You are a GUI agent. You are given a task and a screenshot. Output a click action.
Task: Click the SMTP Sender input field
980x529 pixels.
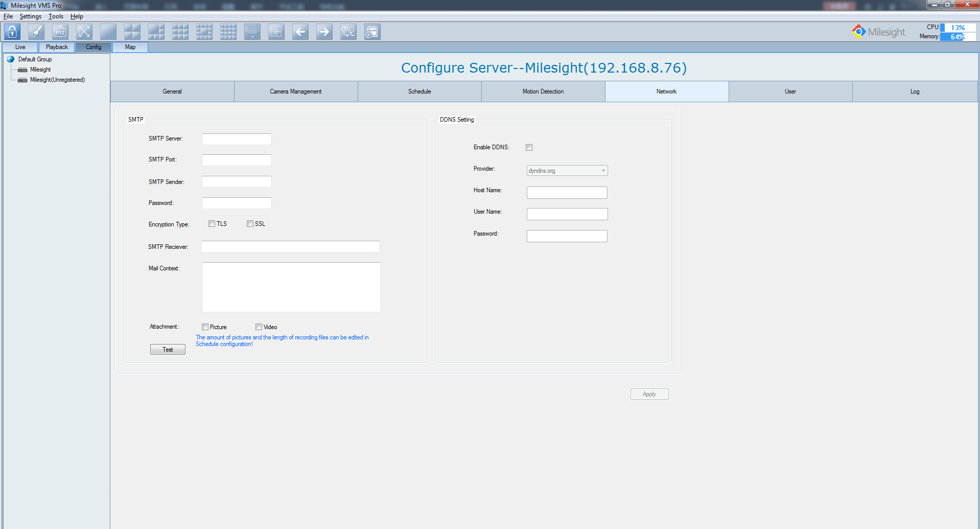click(237, 182)
